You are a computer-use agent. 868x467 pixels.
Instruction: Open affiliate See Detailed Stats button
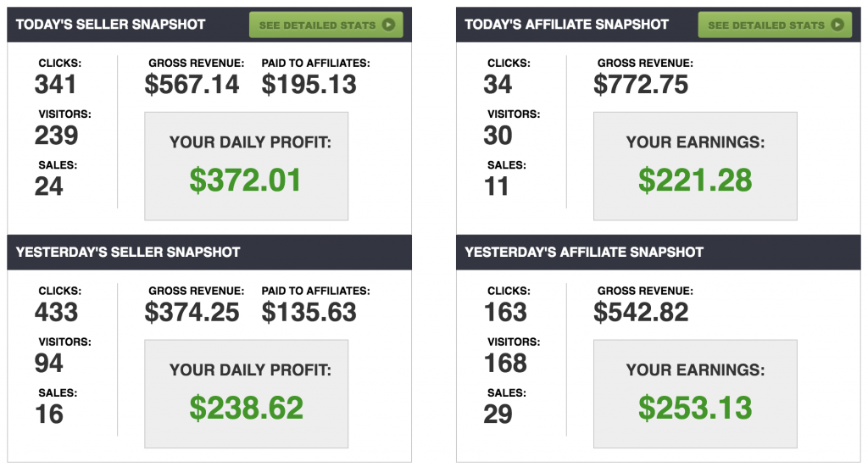(x=775, y=25)
